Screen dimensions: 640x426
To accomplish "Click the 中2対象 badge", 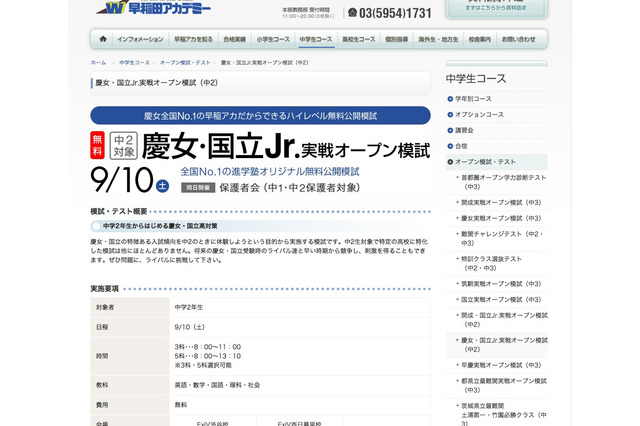I will coord(124,145).
